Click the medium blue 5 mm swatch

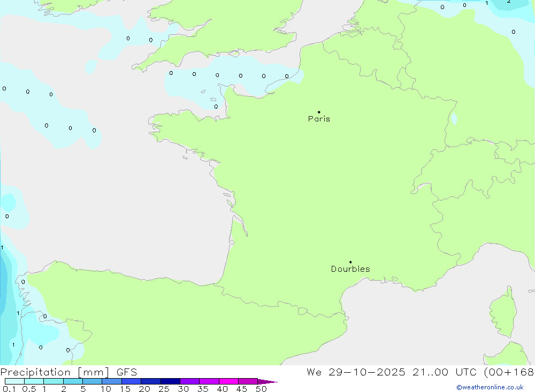click(93, 381)
